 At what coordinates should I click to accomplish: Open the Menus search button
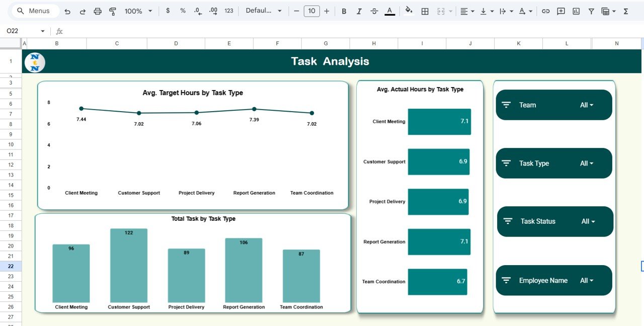(x=34, y=11)
